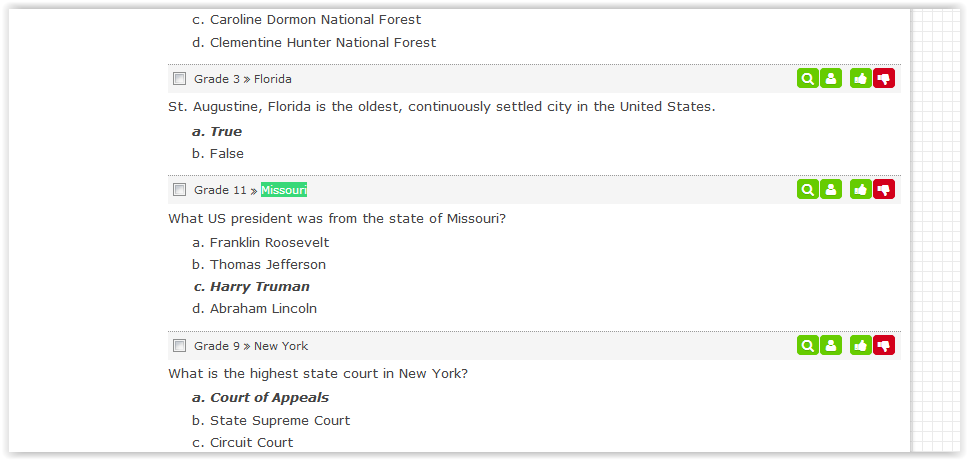Thumbs up the St. Augustine question
968x460 pixels.
point(860,79)
